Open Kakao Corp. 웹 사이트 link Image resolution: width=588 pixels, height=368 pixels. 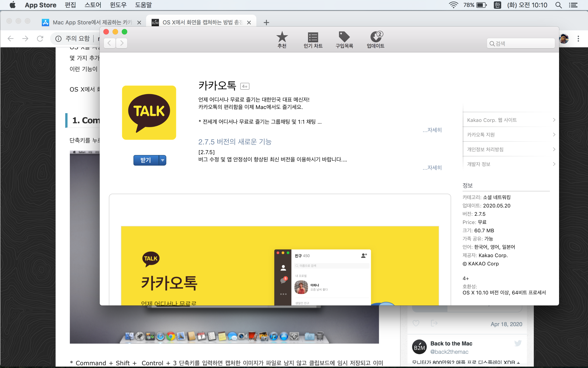pos(492,120)
